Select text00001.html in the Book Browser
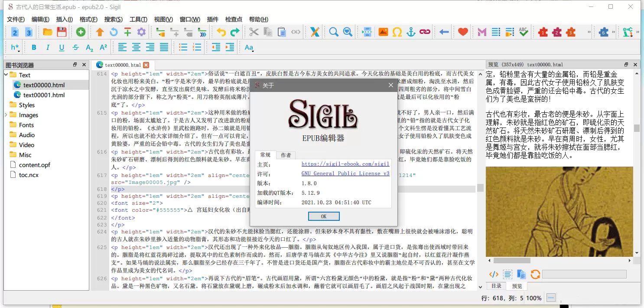Screen dimensions: 644x308 pos(44,95)
